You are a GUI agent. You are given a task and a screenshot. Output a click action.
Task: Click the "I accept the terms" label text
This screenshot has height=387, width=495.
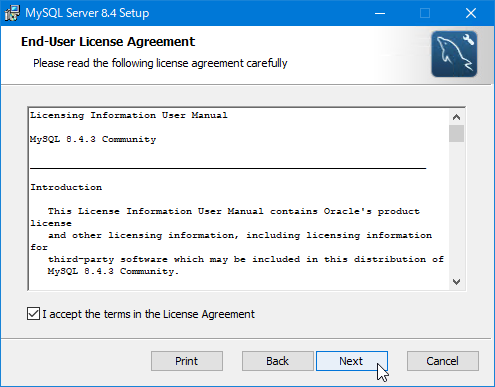(148, 314)
